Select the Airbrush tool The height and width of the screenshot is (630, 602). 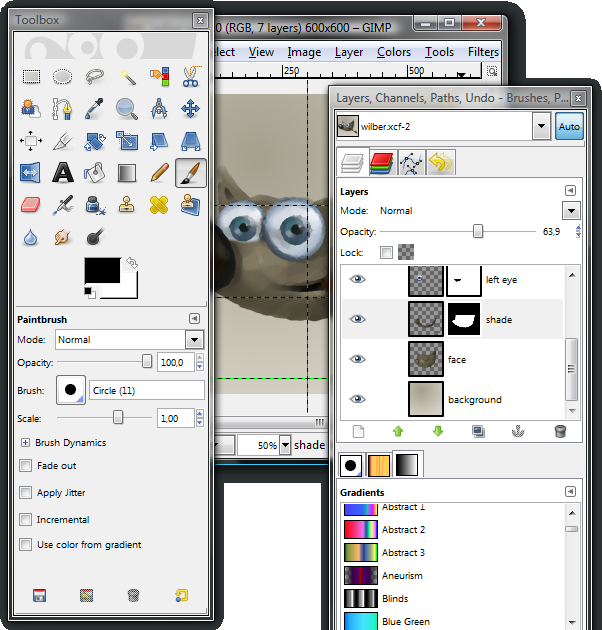tap(62, 205)
